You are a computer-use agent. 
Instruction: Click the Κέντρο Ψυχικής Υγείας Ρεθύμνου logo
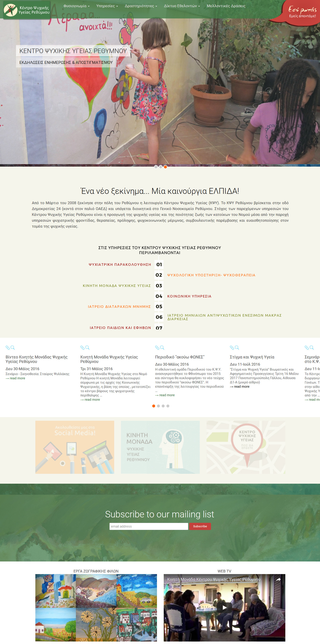[27, 10]
